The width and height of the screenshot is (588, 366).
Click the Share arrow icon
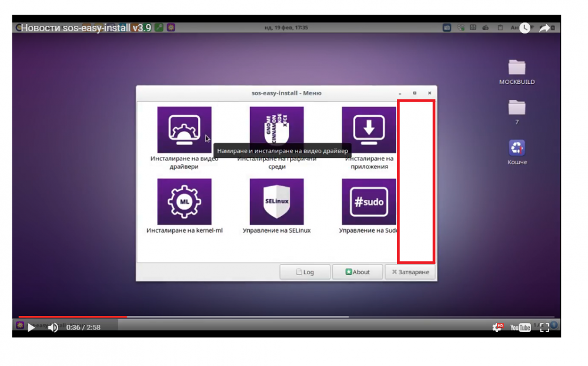tap(544, 28)
